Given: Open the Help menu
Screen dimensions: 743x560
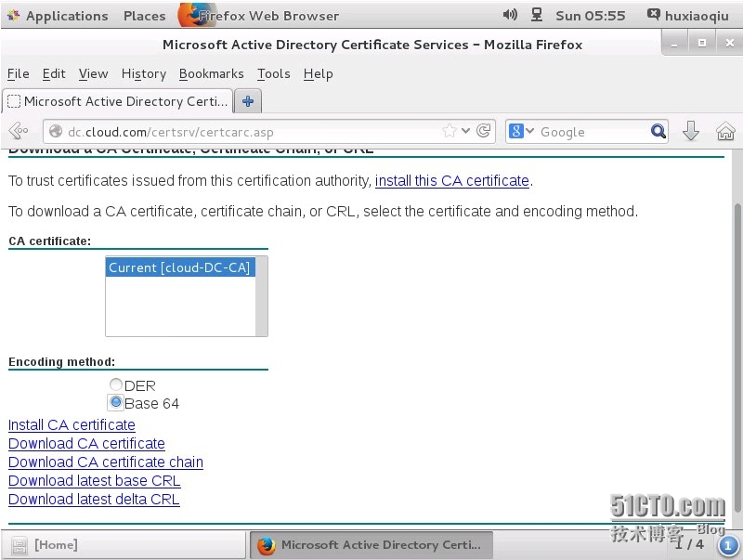Looking at the screenshot, I should (318, 74).
